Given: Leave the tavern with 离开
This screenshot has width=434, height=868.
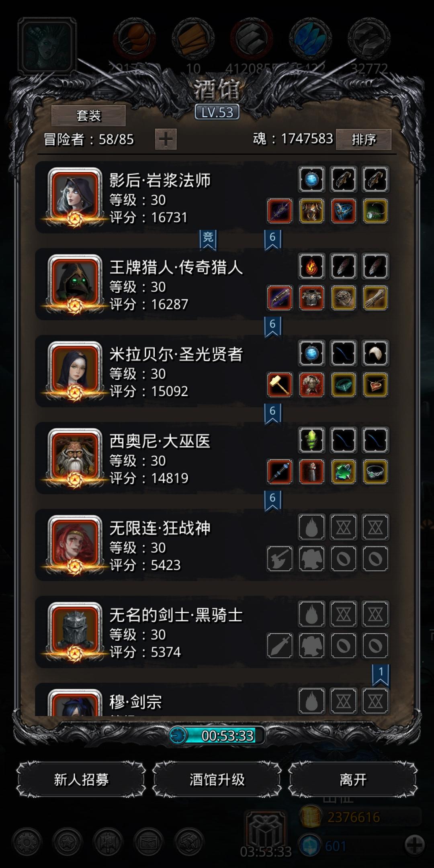Looking at the screenshot, I should pyautogui.click(x=353, y=780).
